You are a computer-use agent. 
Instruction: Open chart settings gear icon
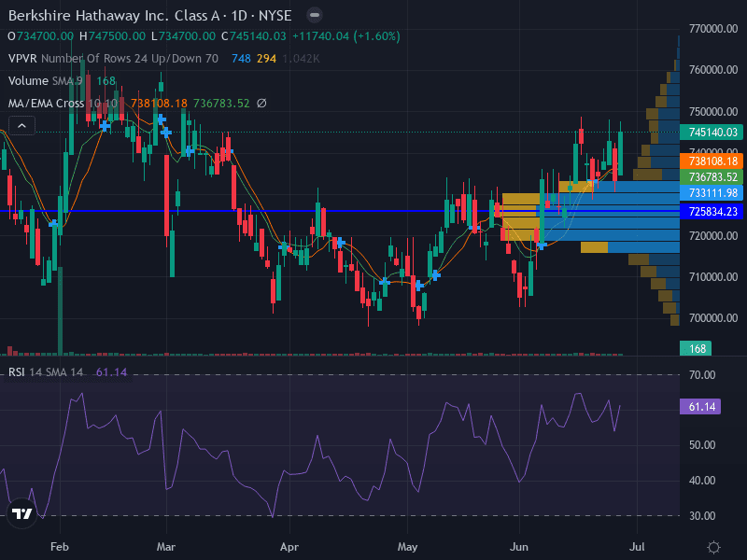[713, 547]
